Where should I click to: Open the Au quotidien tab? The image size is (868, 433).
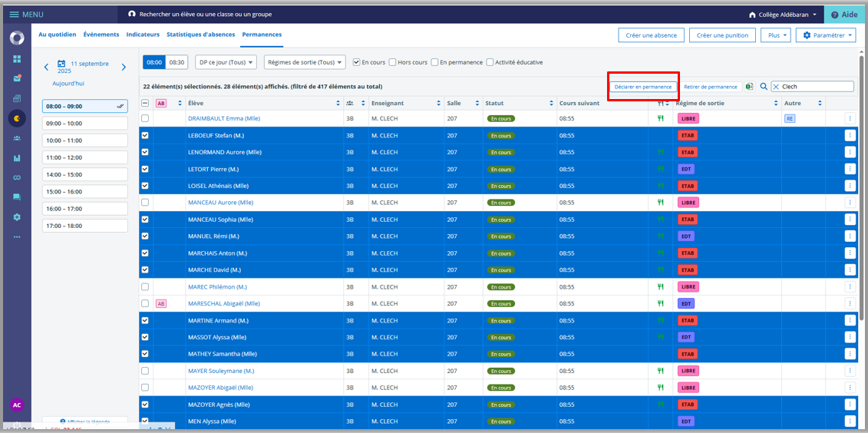58,35
